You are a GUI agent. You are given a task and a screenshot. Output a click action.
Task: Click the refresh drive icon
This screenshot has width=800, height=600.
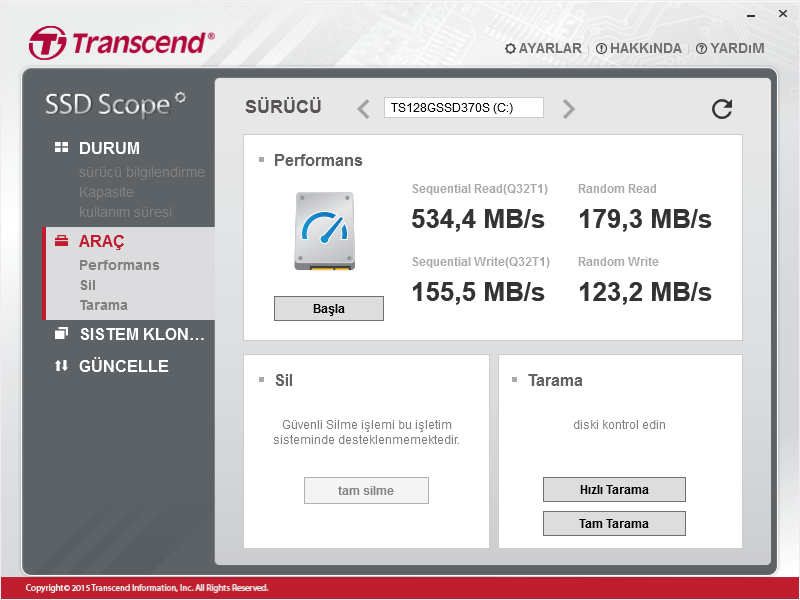721,109
